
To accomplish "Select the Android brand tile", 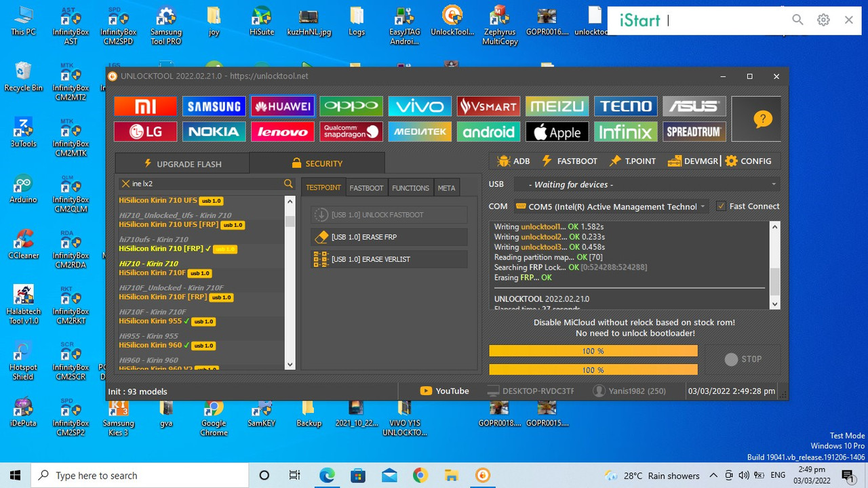I will point(488,131).
